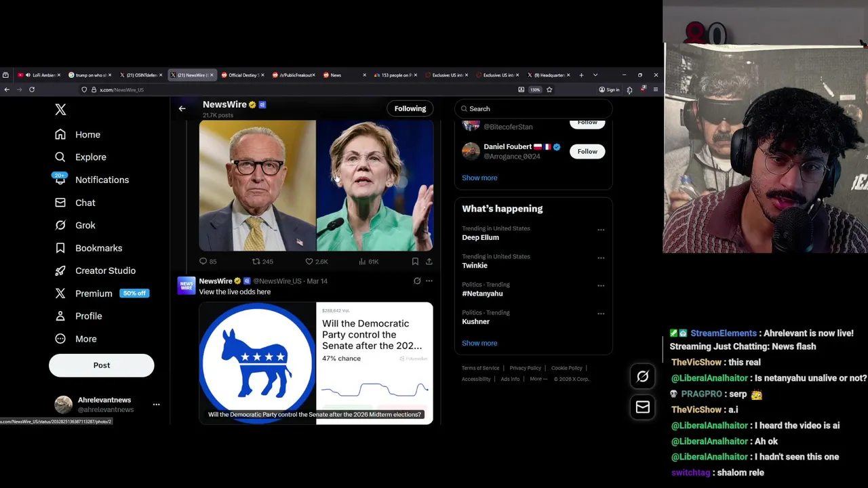This screenshot has width=868, height=488.
Task: Open Ahrelevantnews account options menu
Action: (156, 405)
